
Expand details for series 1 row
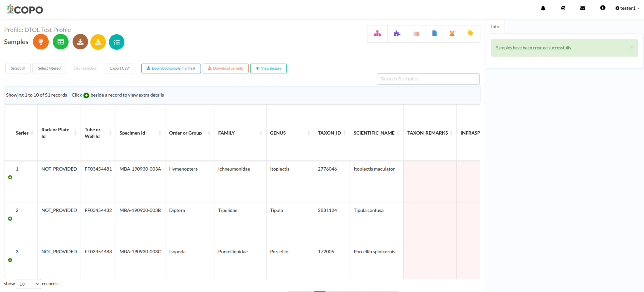[x=10, y=177]
